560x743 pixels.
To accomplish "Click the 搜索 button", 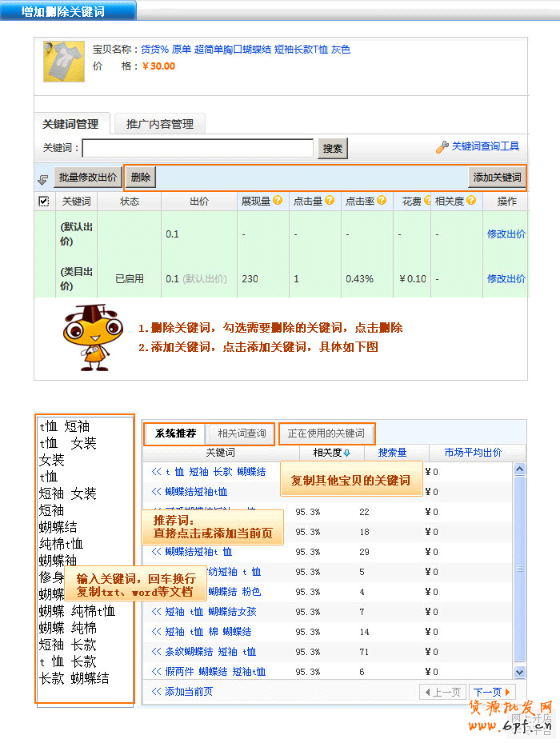I will [x=333, y=148].
